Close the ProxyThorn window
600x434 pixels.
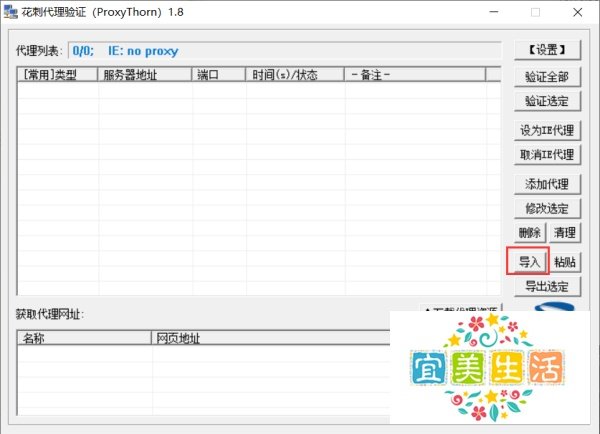pyautogui.click(x=577, y=12)
